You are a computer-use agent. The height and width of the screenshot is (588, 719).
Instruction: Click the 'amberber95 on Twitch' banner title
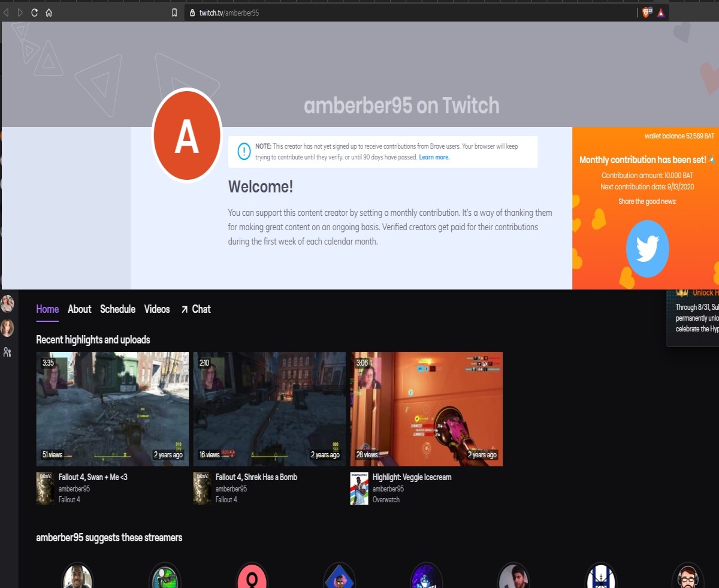[401, 106]
